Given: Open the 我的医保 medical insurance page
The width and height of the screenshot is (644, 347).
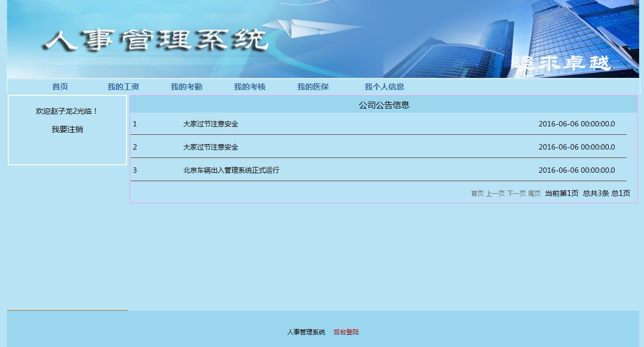Looking at the screenshot, I should 313,86.
